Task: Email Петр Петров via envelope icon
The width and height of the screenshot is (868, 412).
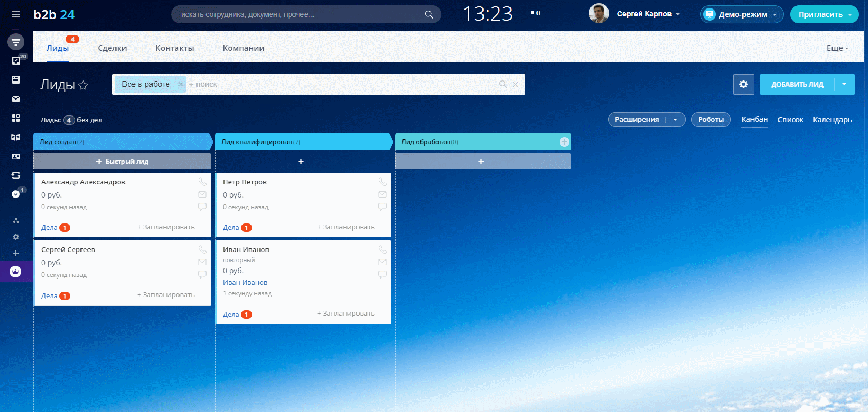Action: [382, 194]
